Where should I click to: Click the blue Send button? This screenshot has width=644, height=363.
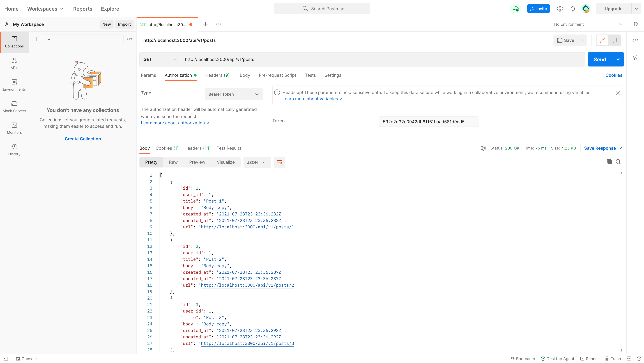600,59
